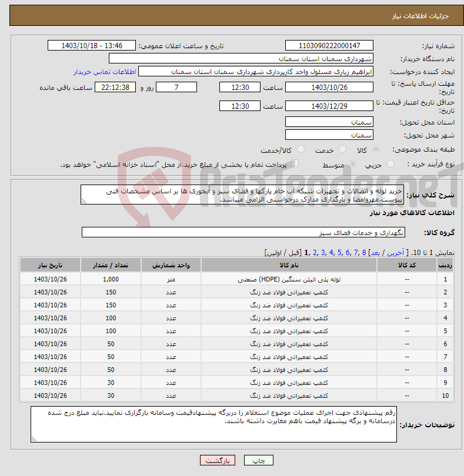Click the گروه کالا field
Viewport: 464px width, 476px height.
coord(243,232)
